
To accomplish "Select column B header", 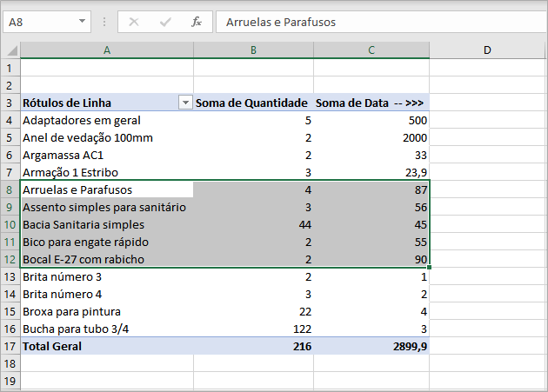I will pyautogui.click(x=253, y=50).
